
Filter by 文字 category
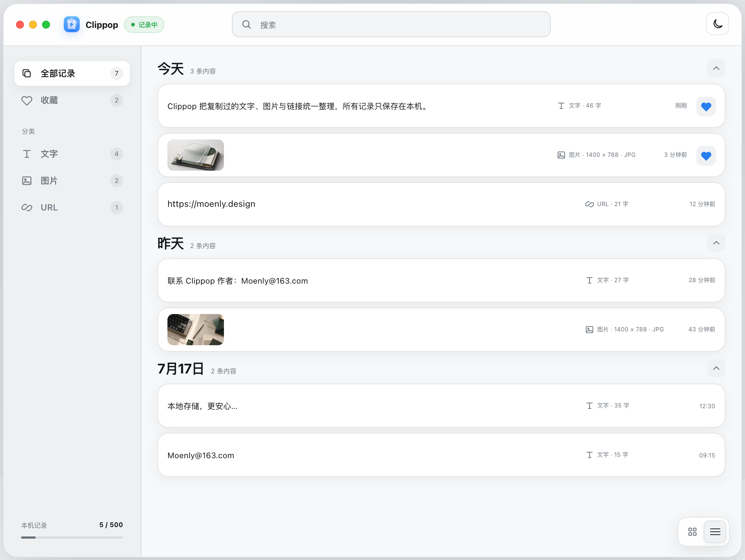[72, 154]
